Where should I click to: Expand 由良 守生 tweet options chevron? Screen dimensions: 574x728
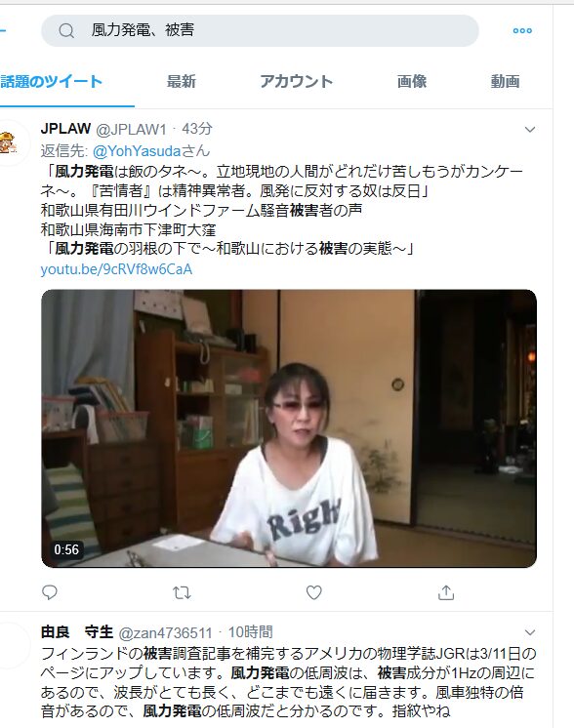[x=530, y=632]
